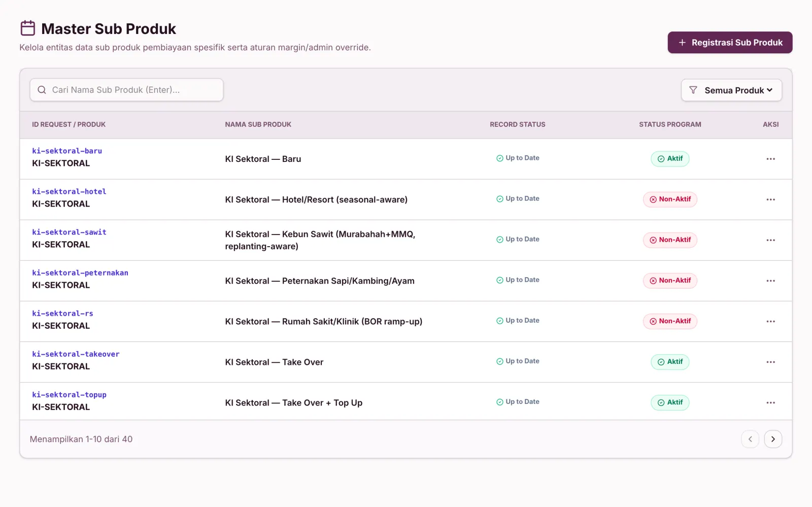Click the ID REQUEST / PRODUK column header
The height and width of the screenshot is (507, 812).
coord(69,124)
